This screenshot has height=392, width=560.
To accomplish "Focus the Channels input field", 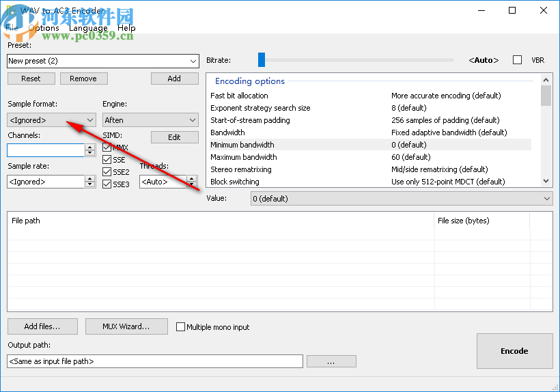I will [46, 150].
